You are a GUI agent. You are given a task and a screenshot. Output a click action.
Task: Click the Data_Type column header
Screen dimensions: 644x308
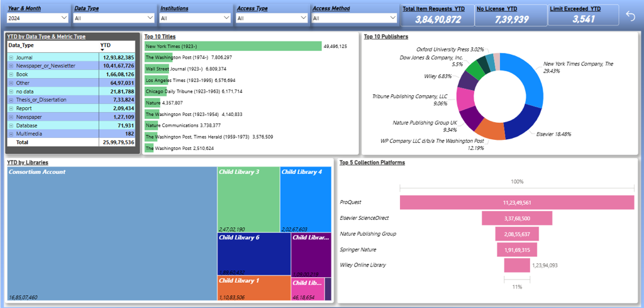21,45
